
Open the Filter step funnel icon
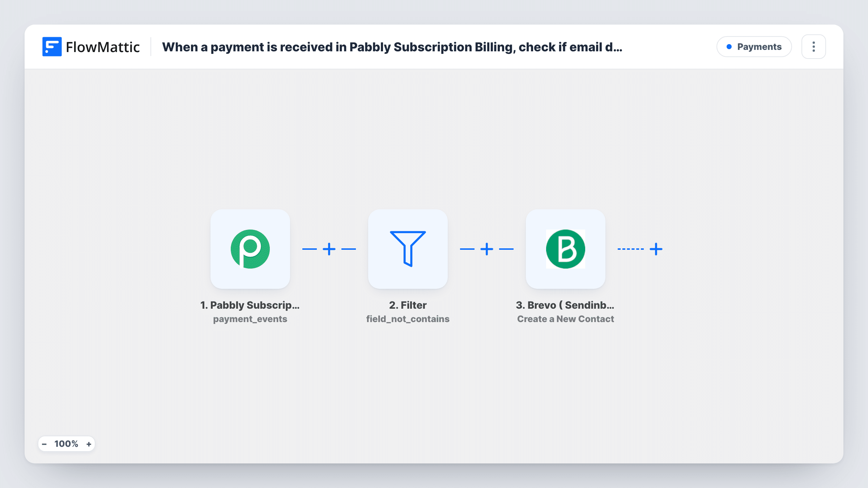408,249
